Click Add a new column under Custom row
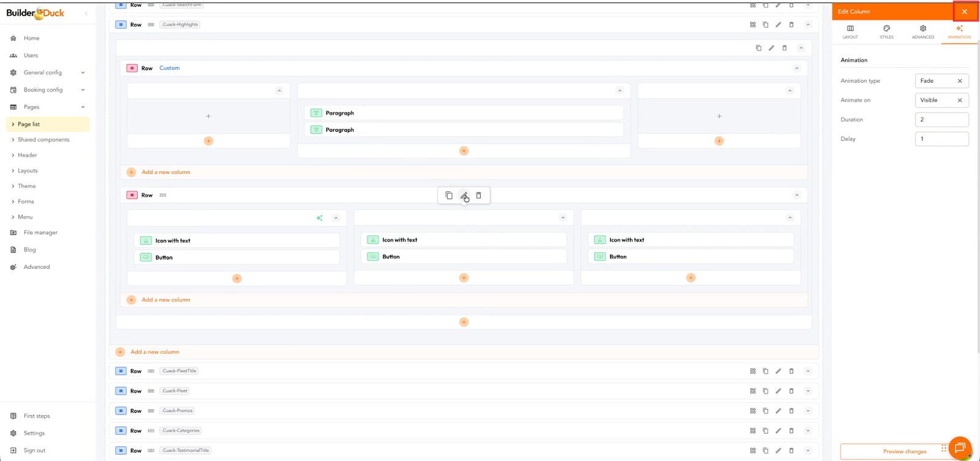980x461 pixels. 165,172
